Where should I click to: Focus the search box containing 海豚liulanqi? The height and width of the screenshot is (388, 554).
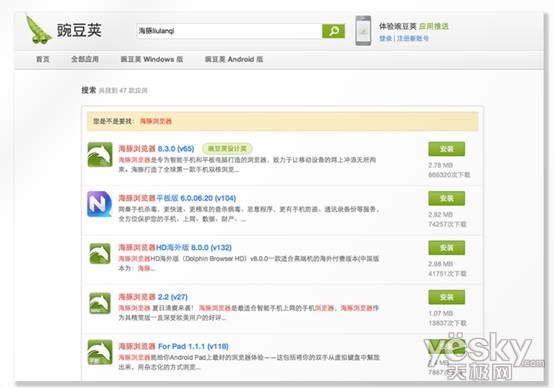click(229, 31)
